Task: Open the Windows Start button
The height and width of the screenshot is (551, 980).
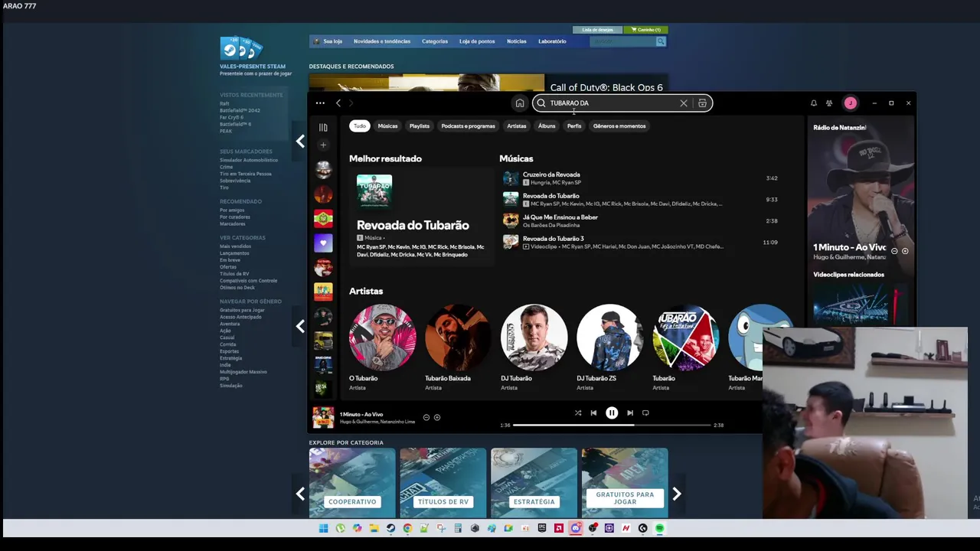Action: click(x=323, y=528)
